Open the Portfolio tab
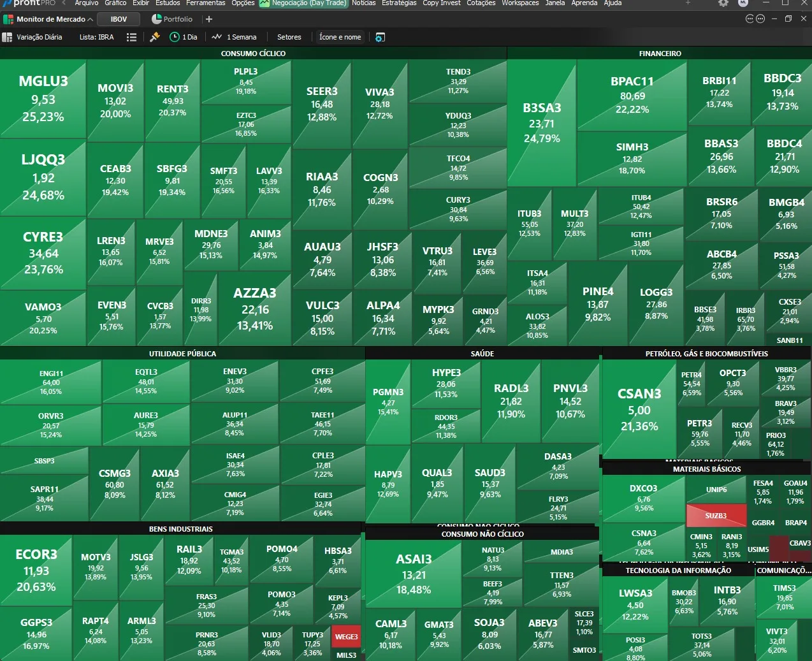812x661 pixels. tap(171, 19)
